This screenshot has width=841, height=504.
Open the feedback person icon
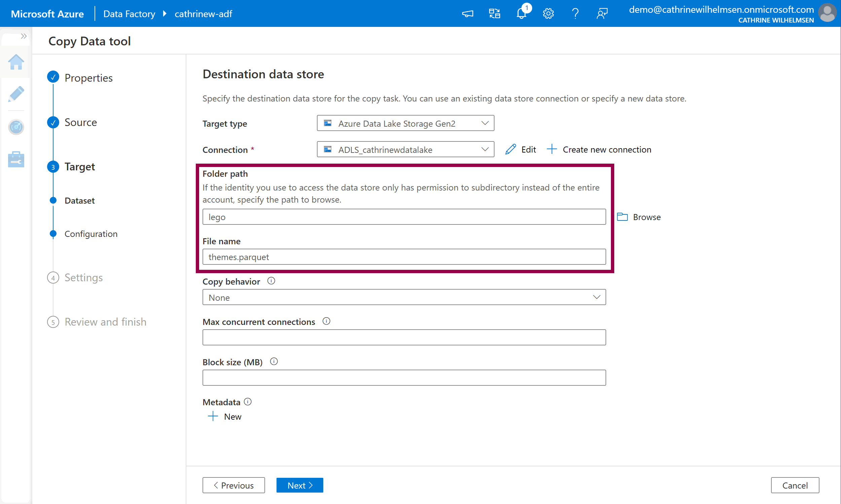click(602, 13)
